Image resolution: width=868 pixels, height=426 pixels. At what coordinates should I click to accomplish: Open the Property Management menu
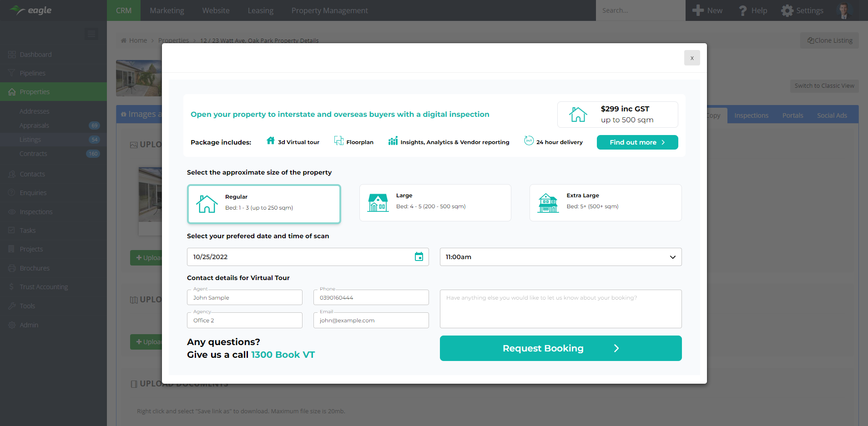click(x=329, y=10)
